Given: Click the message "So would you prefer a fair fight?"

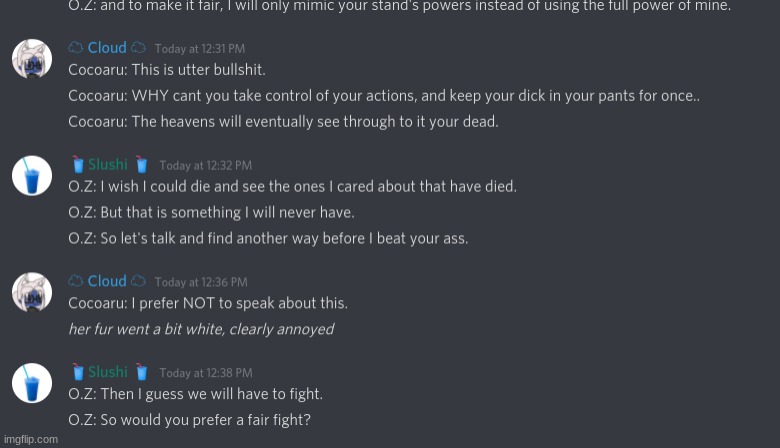Looking at the screenshot, I should pos(189,420).
